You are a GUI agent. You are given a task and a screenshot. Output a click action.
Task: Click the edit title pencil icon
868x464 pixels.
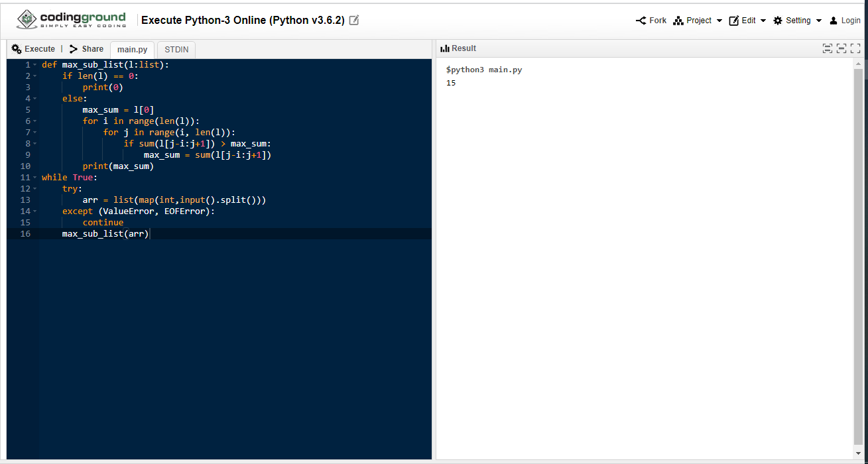354,21
